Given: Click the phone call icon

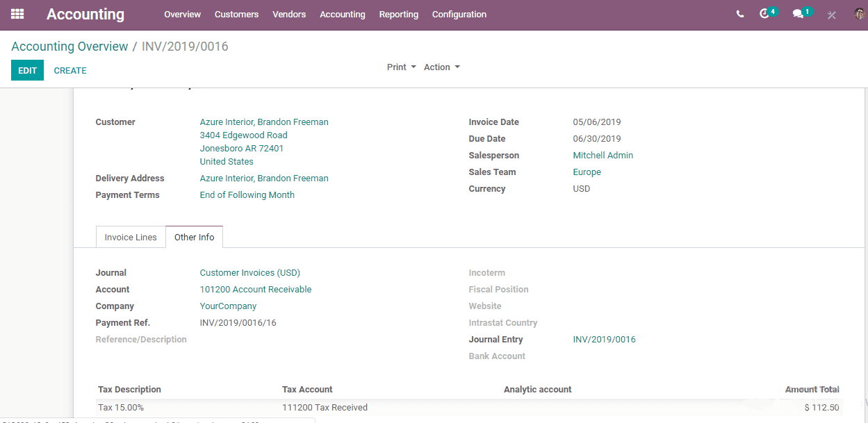Looking at the screenshot, I should point(740,14).
